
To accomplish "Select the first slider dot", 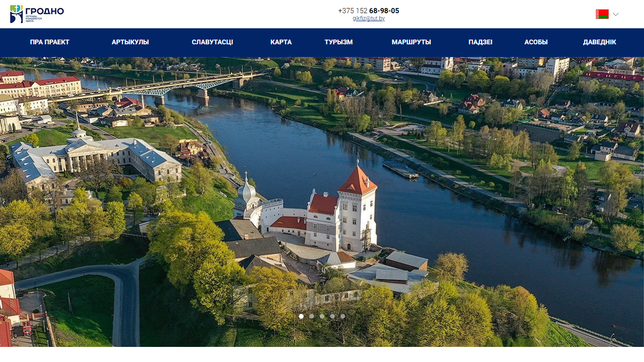I will click(x=301, y=316).
